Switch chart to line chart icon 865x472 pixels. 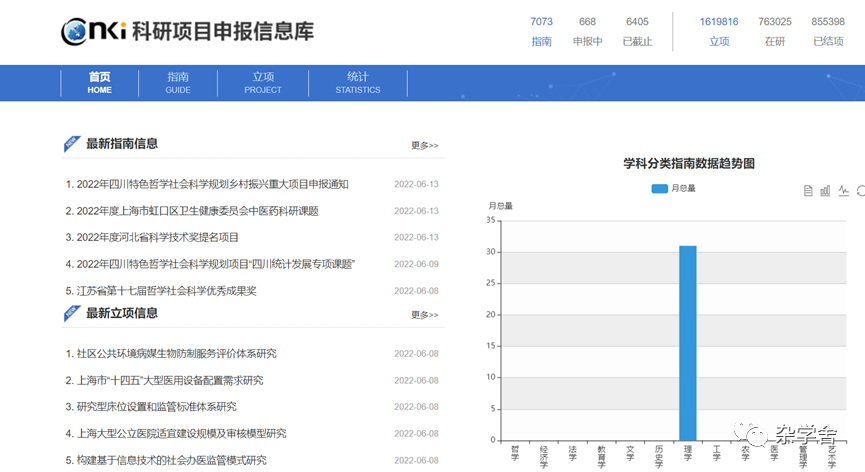[844, 191]
